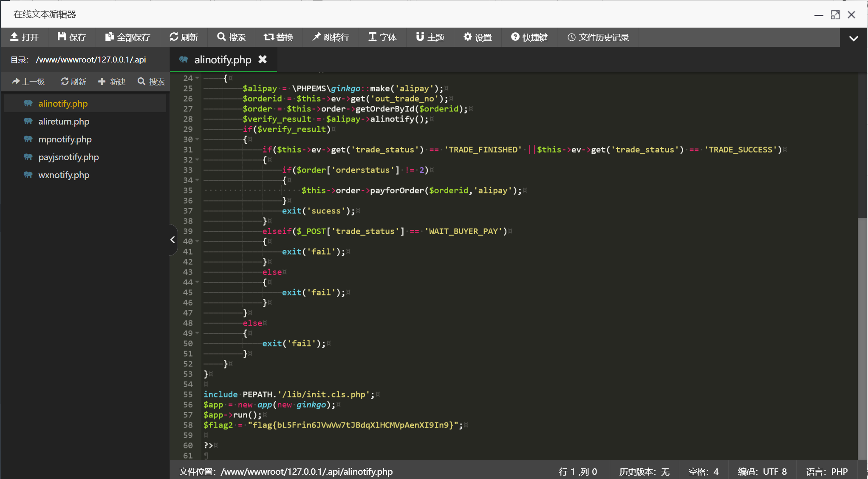Fold code block at line 40
Screen dimensions: 868x479
click(x=197, y=241)
